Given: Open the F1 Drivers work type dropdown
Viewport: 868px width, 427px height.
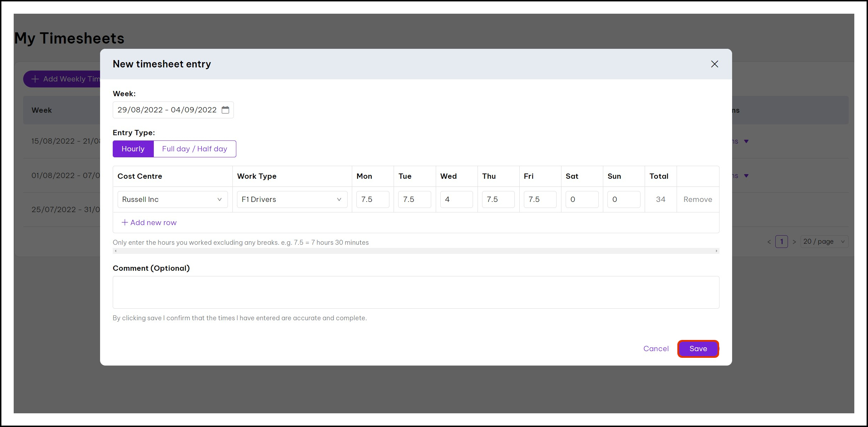Looking at the screenshot, I should tap(292, 199).
